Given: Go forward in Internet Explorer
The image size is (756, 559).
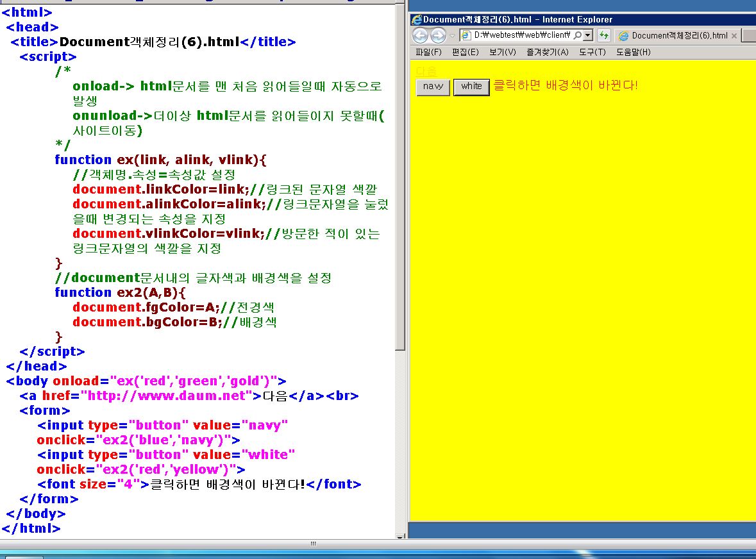Looking at the screenshot, I should [x=438, y=35].
